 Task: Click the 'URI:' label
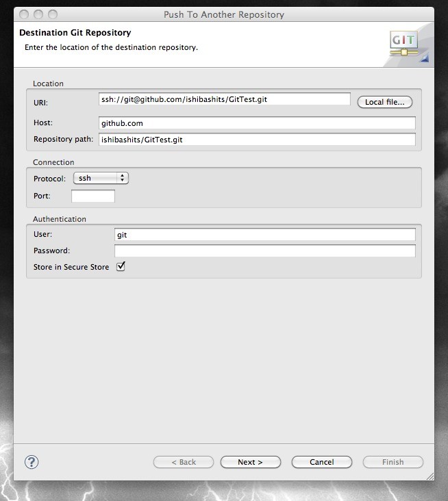[x=40, y=103]
